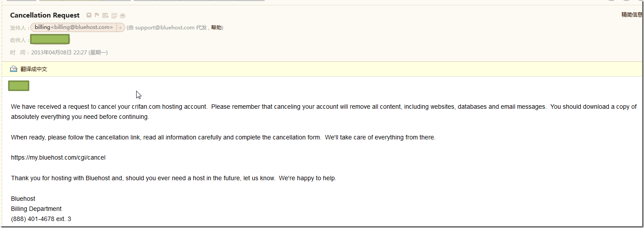Click the add-to-calendar icon beside the subject
Viewport: 644px width, 228px height.
click(105, 15)
